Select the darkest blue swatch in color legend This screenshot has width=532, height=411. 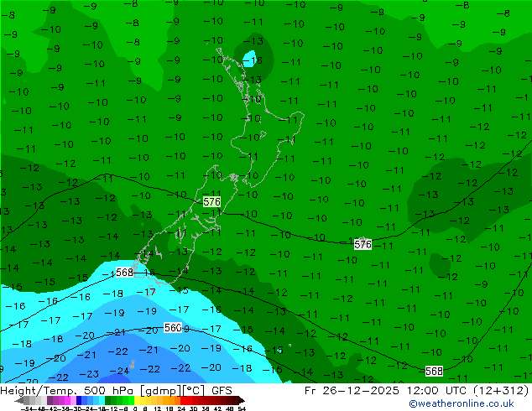pos(79,400)
